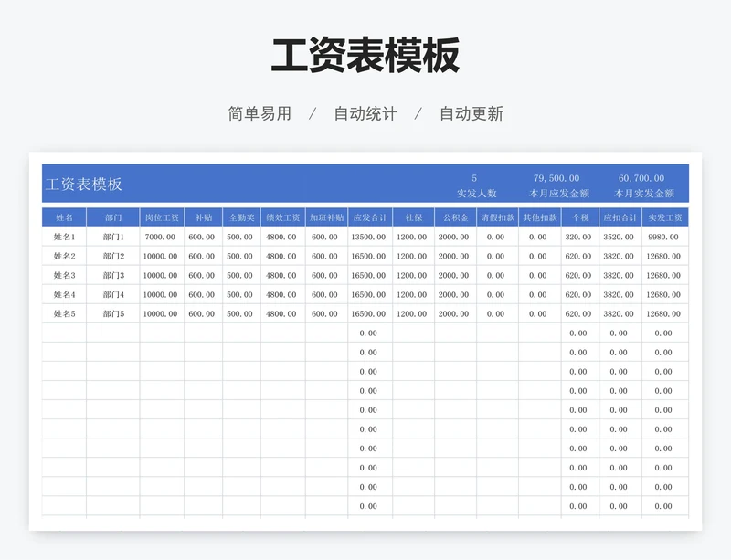Select 姓名1 row's 600.00 补贴 cell
Viewport: 731px width, 560px height.
pos(204,237)
